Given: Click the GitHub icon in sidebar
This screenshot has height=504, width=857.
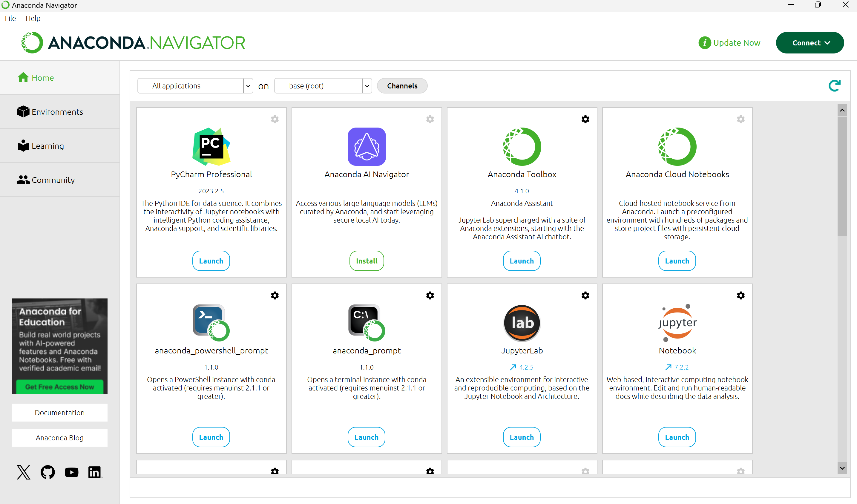Looking at the screenshot, I should coord(47,472).
